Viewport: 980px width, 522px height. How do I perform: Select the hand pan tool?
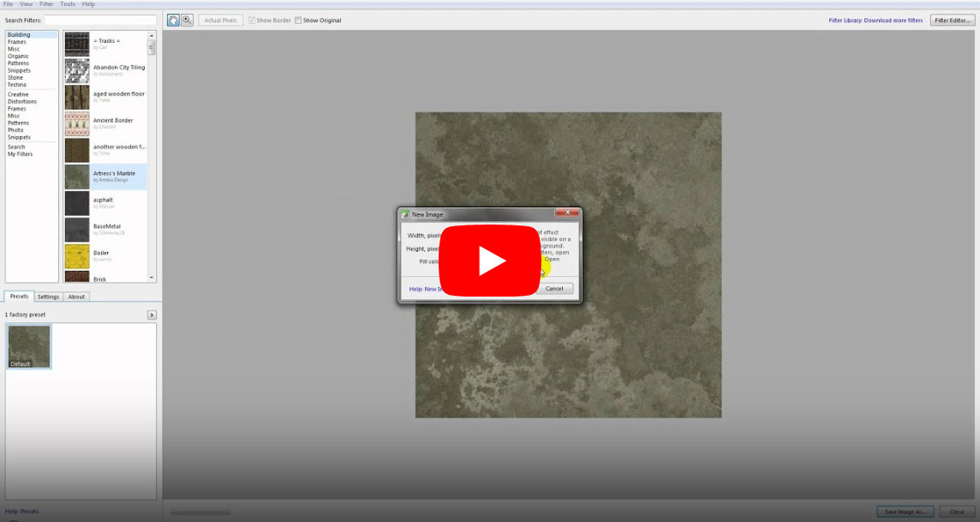(173, 20)
